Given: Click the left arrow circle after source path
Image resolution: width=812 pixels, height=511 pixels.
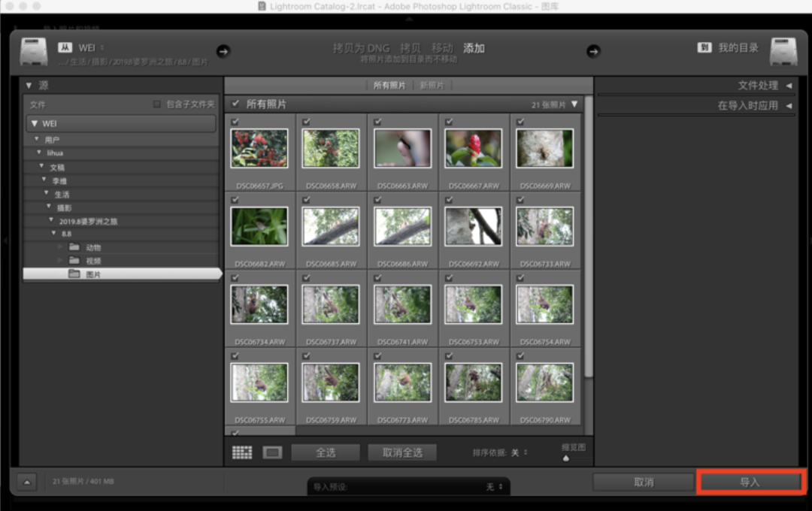Looking at the screenshot, I should pos(223,51).
